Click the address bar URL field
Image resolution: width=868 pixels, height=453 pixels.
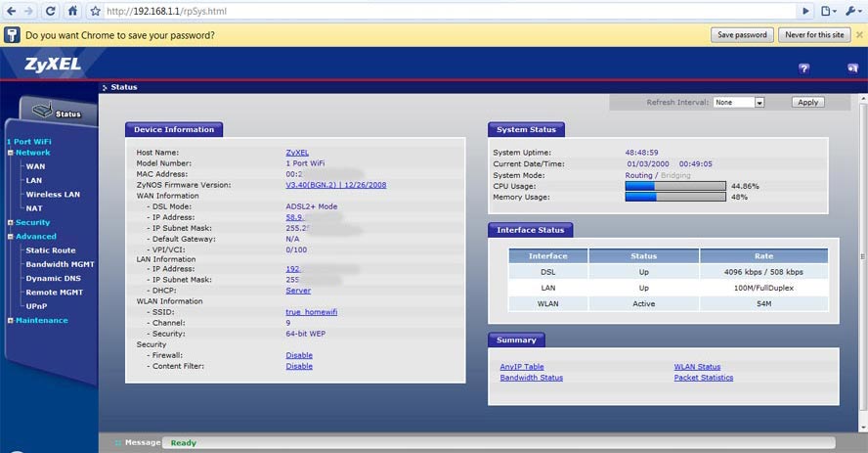click(450, 11)
